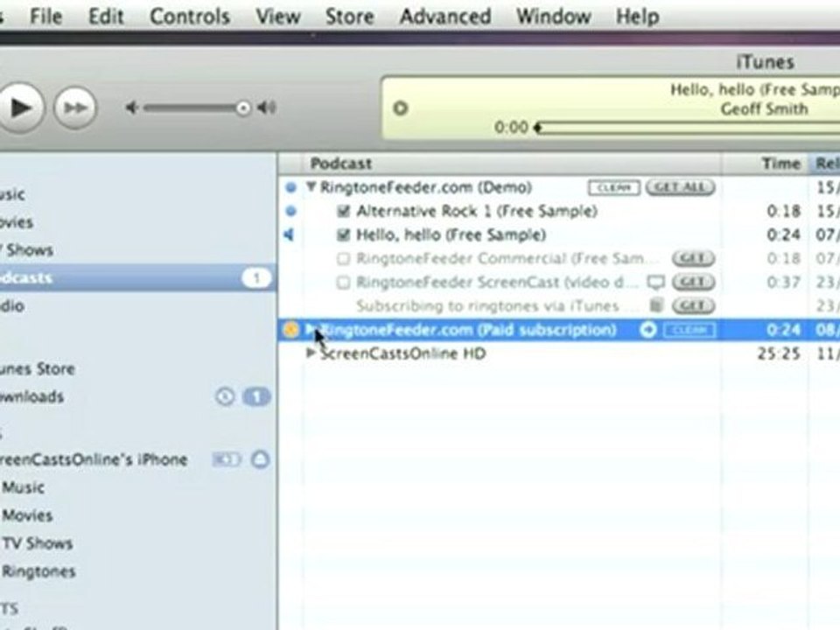
Task: Open the Help menu
Action: (638, 17)
